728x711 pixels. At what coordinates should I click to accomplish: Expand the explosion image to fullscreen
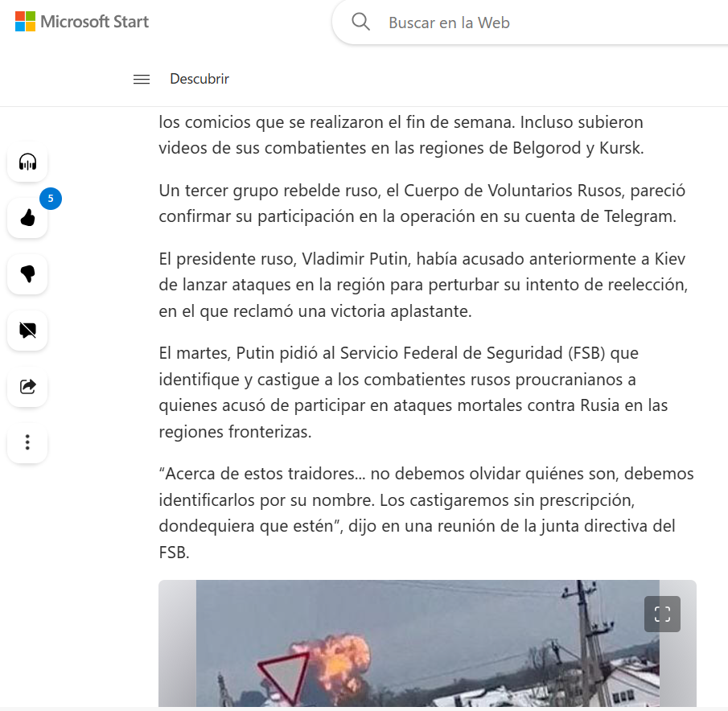[662, 614]
